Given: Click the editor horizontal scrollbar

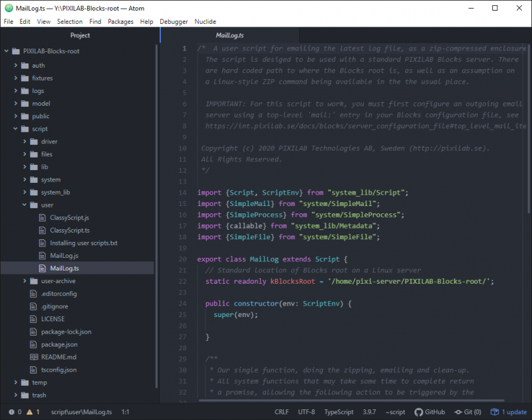Looking at the screenshot, I should (x=351, y=400).
